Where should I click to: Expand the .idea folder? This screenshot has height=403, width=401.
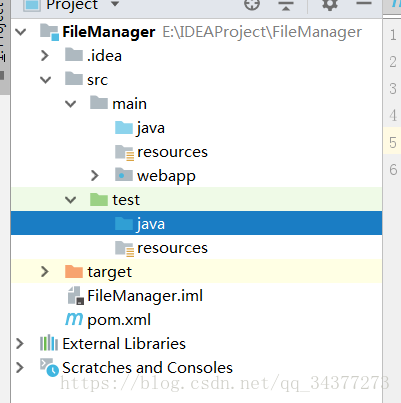tap(45, 56)
